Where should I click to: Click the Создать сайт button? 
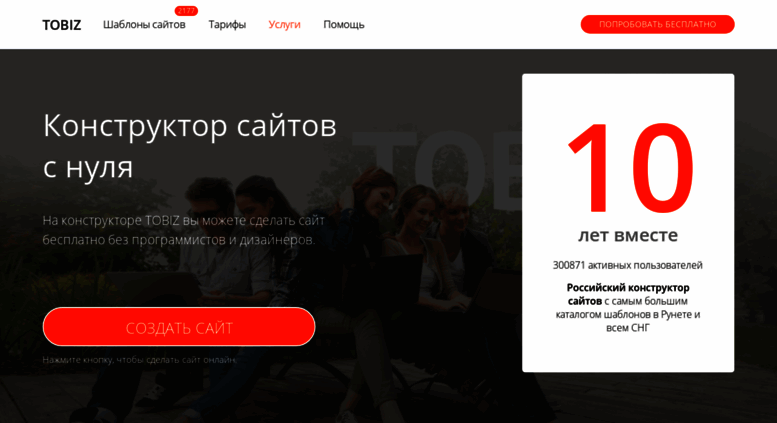(x=179, y=327)
